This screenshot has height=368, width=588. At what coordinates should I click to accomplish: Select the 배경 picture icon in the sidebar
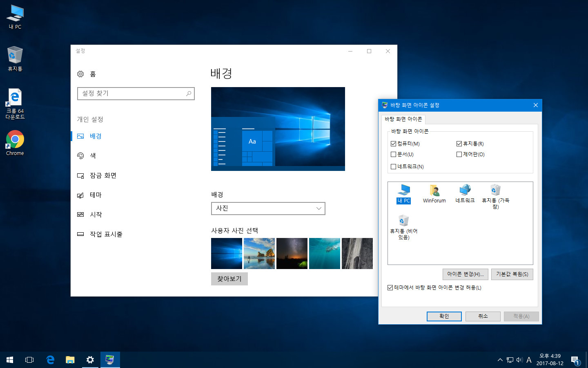point(80,136)
